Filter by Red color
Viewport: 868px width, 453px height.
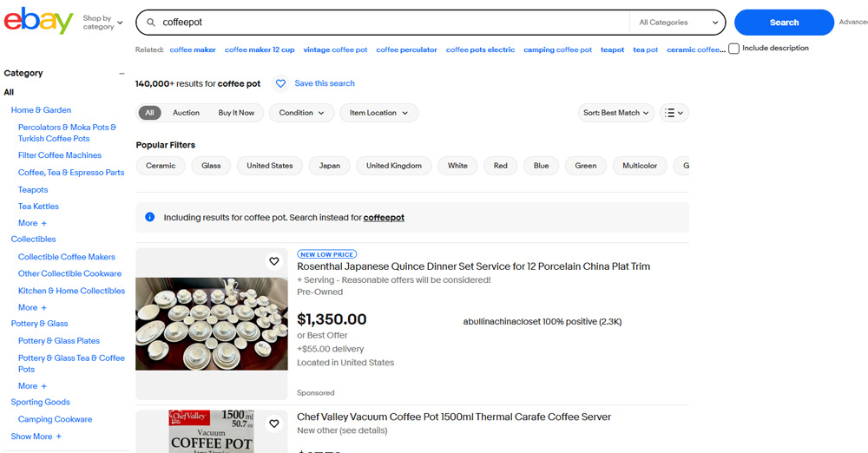click(501, 166)
